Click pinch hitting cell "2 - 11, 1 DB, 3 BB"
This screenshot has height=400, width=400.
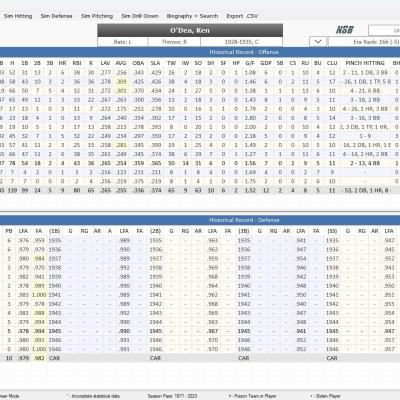pyautogui.click(x=364, y=72)
